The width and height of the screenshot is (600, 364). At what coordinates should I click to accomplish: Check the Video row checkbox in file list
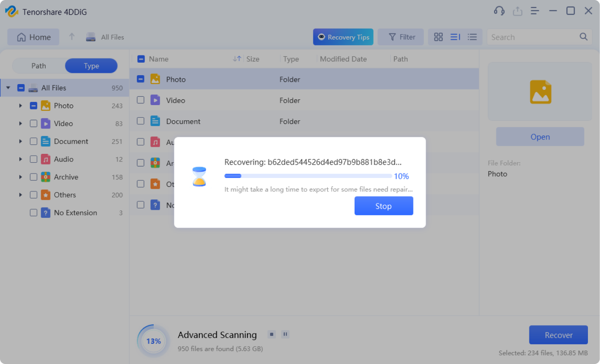(x=140, y=100)
